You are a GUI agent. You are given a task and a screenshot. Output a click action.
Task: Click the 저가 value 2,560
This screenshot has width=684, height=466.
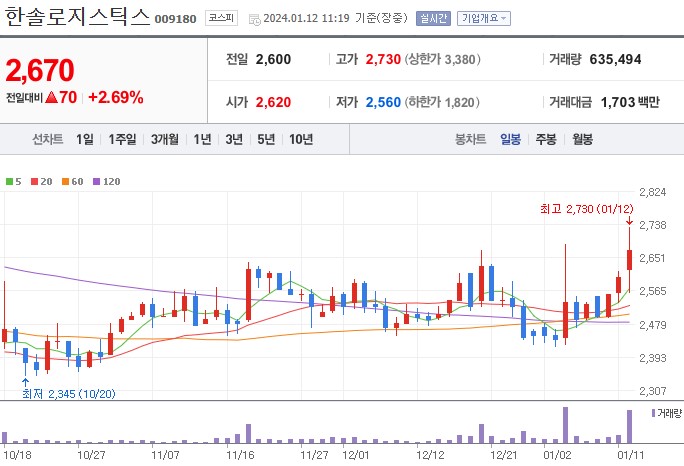coord(383,102)
